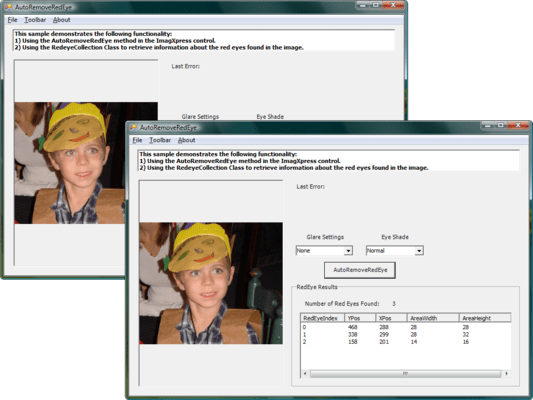This screenshot has height=400, width=533.
Task: Click the AreaWidth column header
Action: click(x=433, y=318)
